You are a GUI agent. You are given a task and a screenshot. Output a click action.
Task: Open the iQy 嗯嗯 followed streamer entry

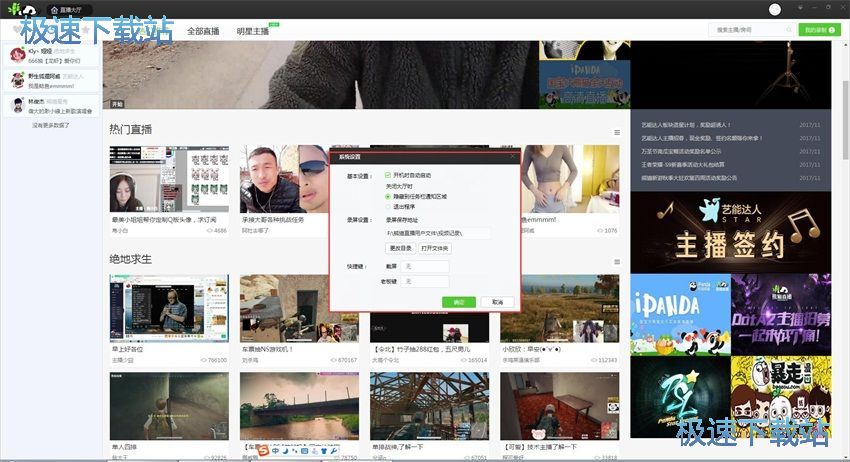[51, 55]
